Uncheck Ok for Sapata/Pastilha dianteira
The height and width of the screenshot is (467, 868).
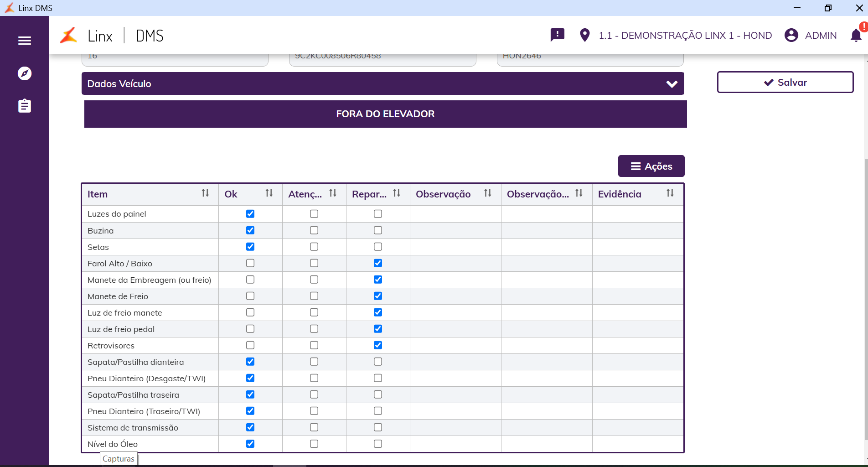click(250, 362)
